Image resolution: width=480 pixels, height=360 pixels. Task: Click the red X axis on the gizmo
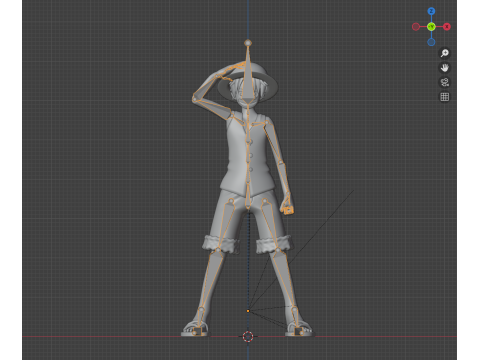pos(447,27)
